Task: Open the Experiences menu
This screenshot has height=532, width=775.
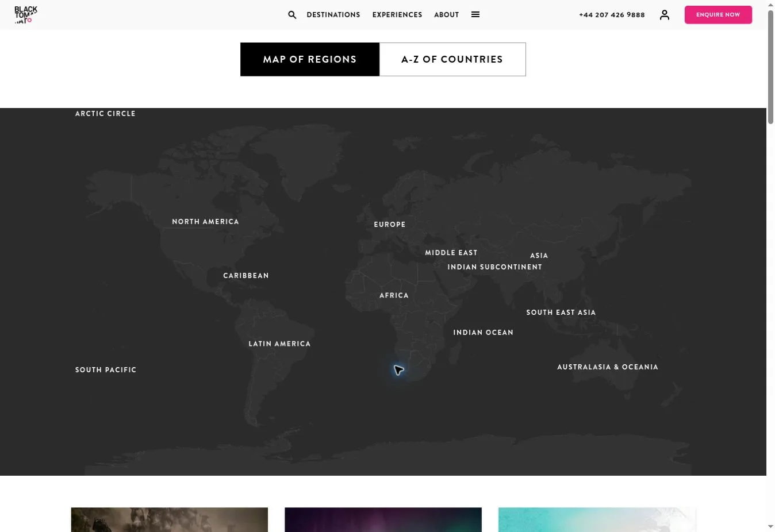Action: click(x=397, y=15)
